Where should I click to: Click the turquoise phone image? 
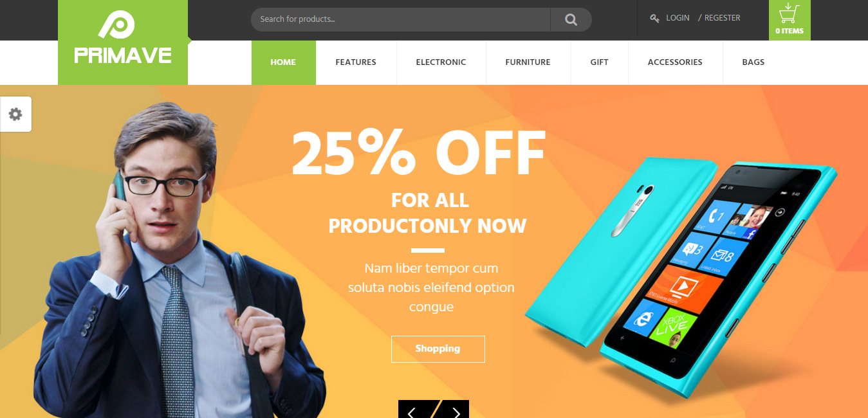(681, 273)
